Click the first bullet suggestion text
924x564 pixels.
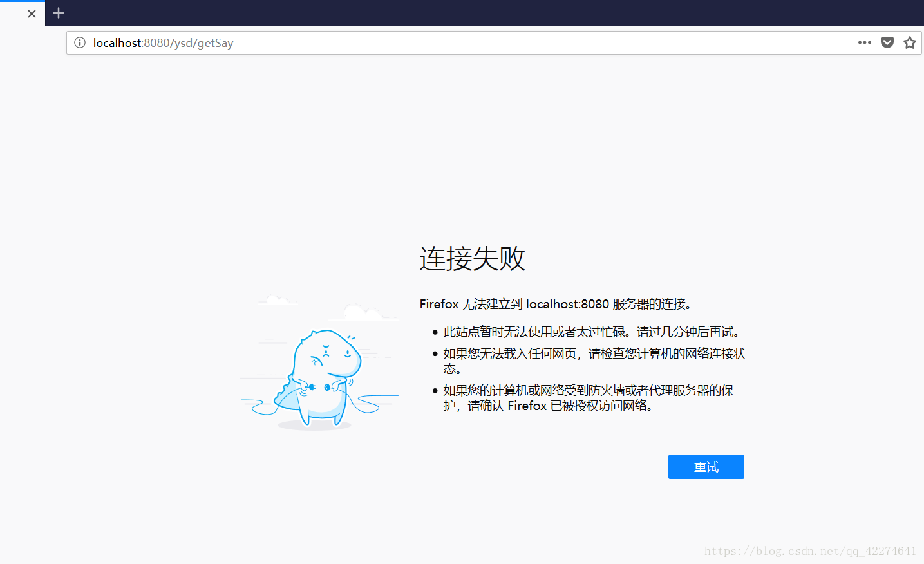(x=591, y=331)
